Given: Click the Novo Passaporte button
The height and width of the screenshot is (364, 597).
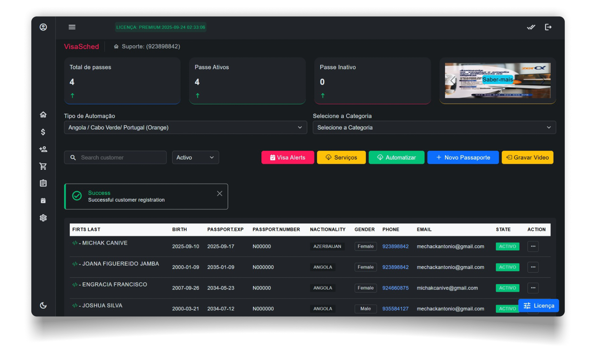Looking at the screenshot, I should click(463, 158).
